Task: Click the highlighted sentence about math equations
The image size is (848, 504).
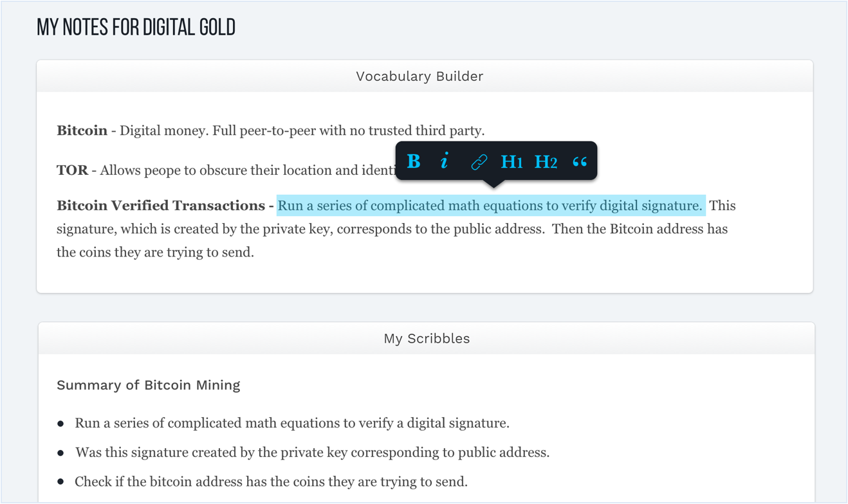Action: (491, 206)
